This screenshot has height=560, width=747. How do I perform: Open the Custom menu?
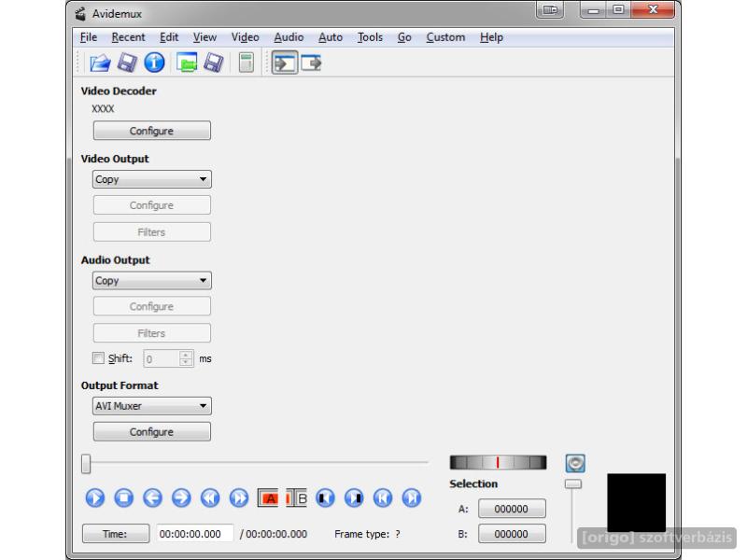(445, 37)
